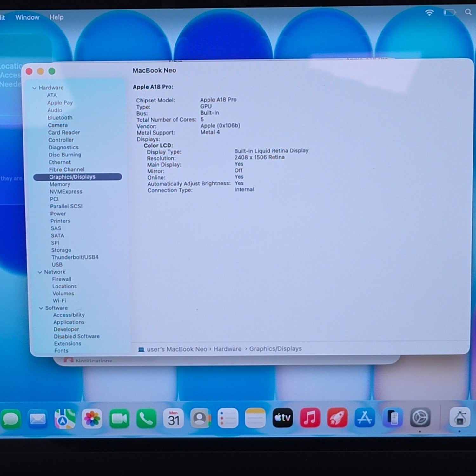Select the highlighted Graphics/Displays sidebar row
This screenshot has height=476, width=476.
(78, 177)
